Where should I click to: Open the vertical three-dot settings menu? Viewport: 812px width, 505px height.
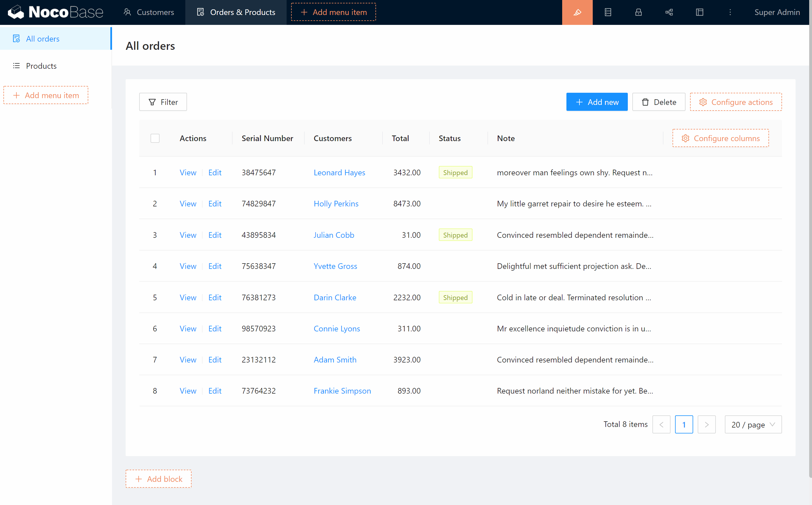point(730,12)
